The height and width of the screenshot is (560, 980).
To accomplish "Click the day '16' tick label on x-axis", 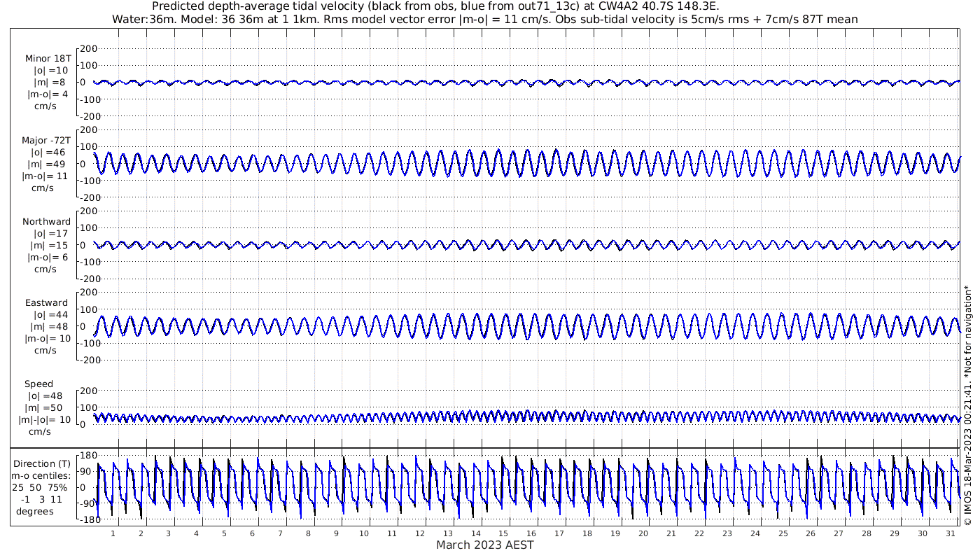I will click(531, 533).
